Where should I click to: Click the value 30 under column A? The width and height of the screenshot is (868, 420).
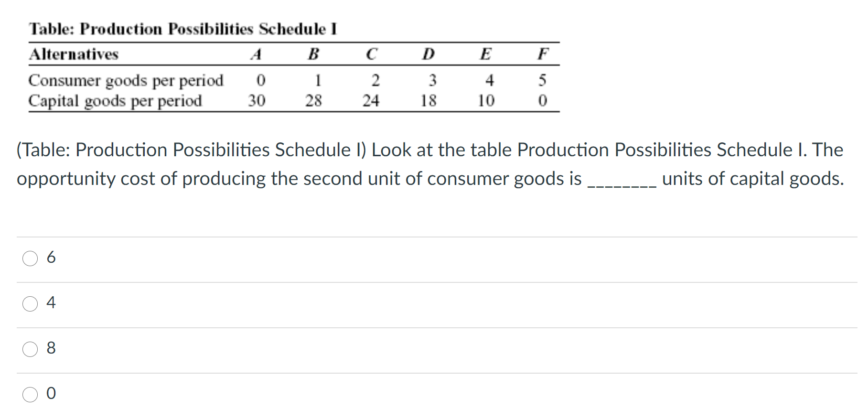(257, 100)
